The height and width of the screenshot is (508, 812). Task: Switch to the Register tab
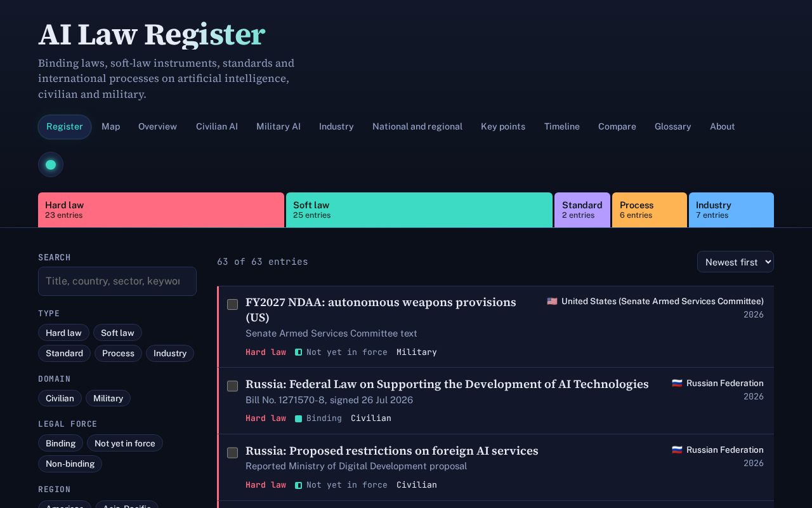[x=65, y=127]
